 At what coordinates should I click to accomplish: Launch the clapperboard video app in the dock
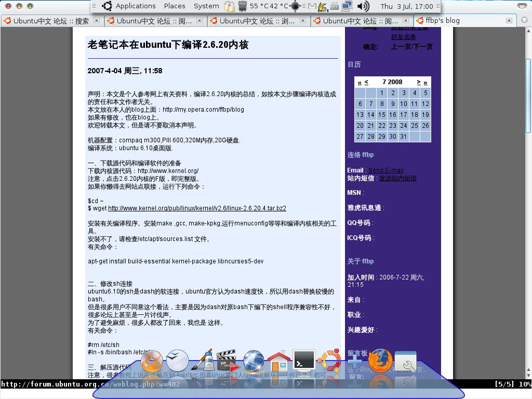click(x=228, y=361)
